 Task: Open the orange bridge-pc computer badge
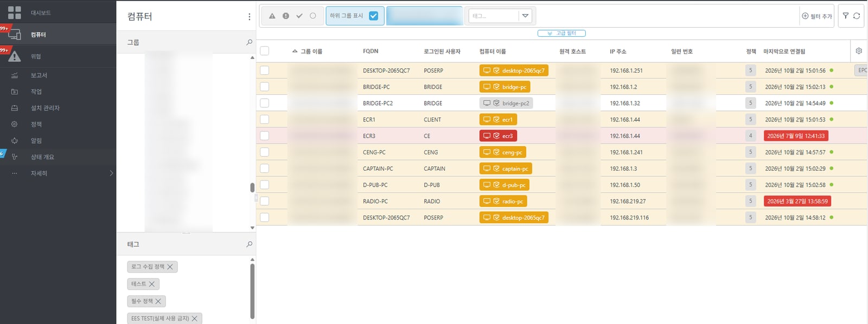[505, 87]
